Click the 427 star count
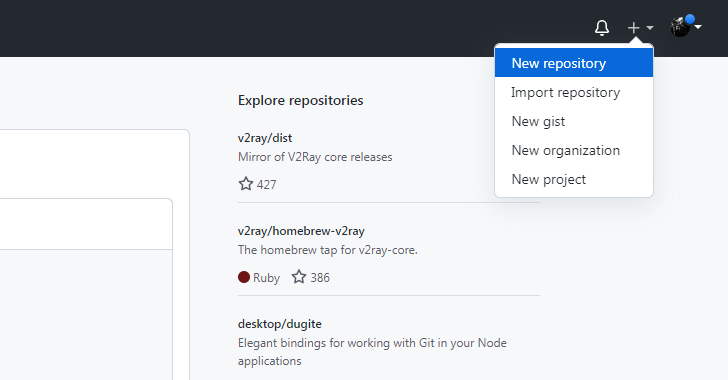Image resolution: width=728 pixels, height=380 pixels. 266,185
